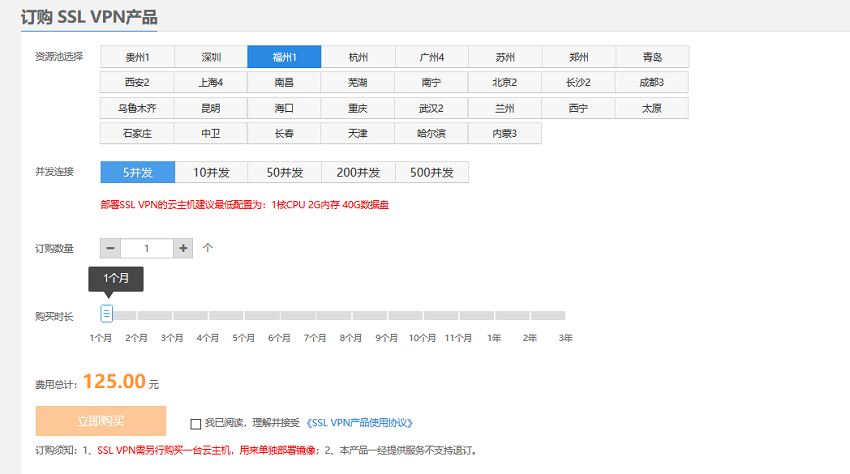The width and height of the screenshot is (850, 474).
Task: Select the 福州1 resource pool
Action: pos(284,57)
